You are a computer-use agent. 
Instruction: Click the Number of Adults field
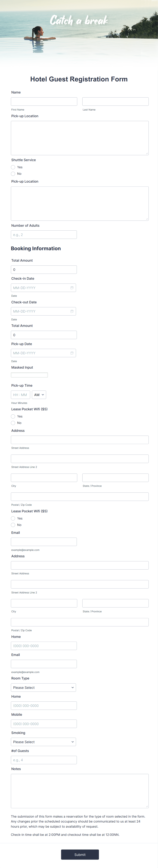click(44, 235)
